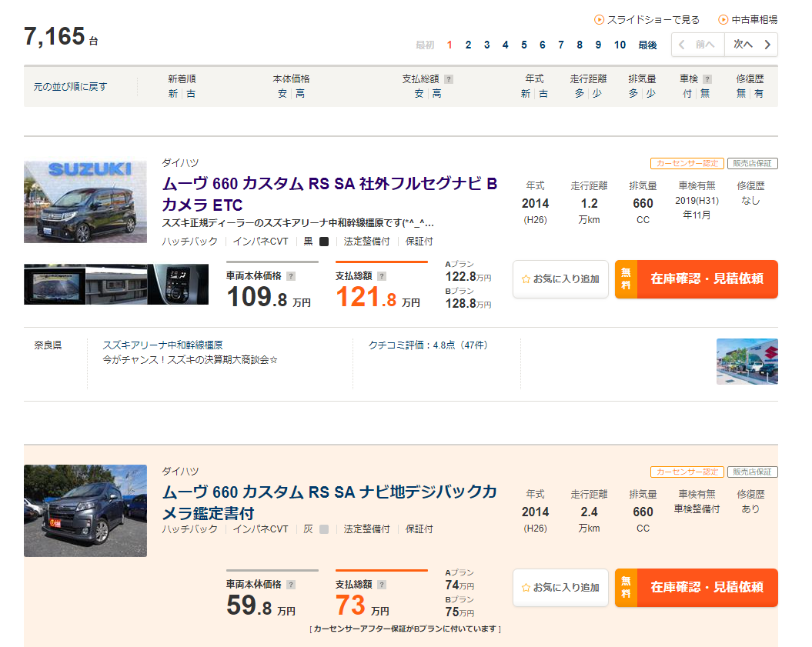The height and width of the screenshot is (647, 812).
Task: Click the previous page chevron arrow
Action: point(681,45)
